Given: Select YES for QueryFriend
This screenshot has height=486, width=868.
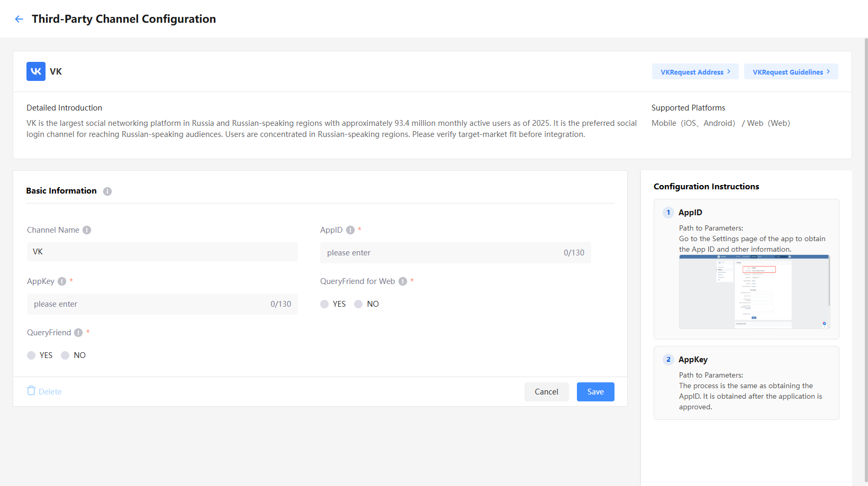Looking at the screenshot, I should click(x=31, y=355).
